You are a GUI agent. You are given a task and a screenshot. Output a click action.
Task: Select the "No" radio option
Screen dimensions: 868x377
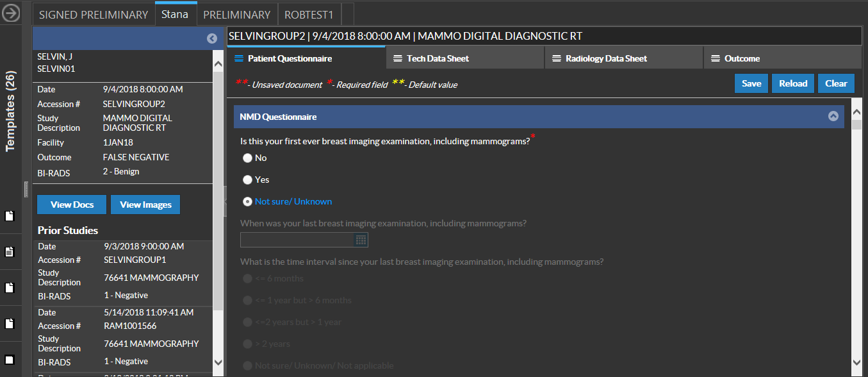click(247, 158)
